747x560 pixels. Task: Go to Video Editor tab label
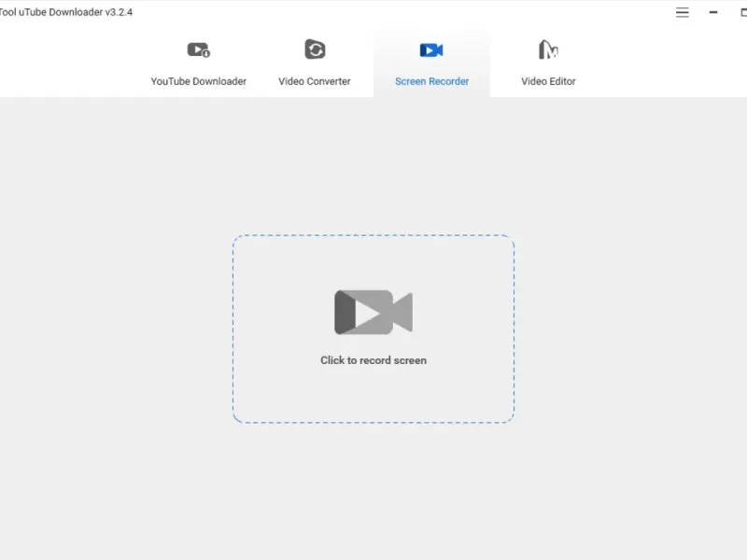click(548, 81)
